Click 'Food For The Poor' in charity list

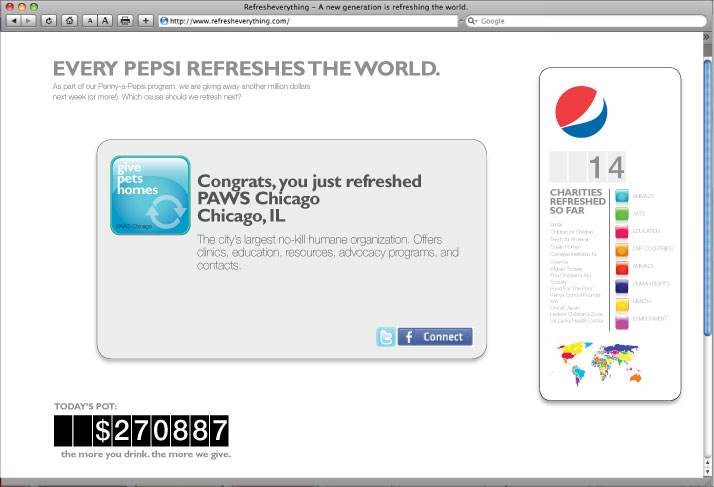coord(571,288)
